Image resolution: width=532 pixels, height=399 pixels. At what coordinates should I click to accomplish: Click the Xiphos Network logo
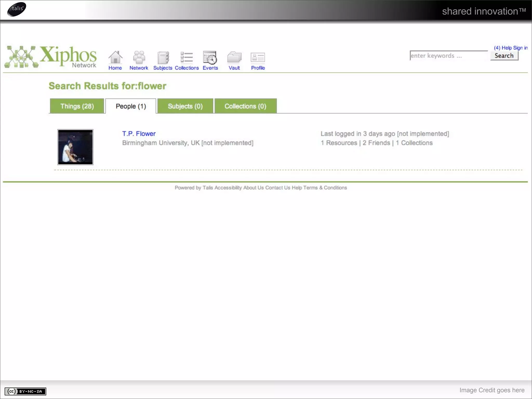(x=51, y=57)
